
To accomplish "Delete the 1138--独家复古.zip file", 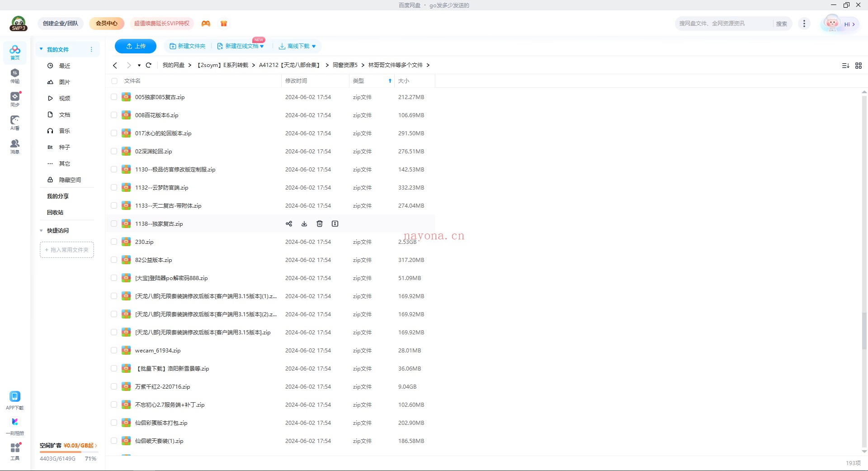I will pyautogui.click(x=320, y=224).
